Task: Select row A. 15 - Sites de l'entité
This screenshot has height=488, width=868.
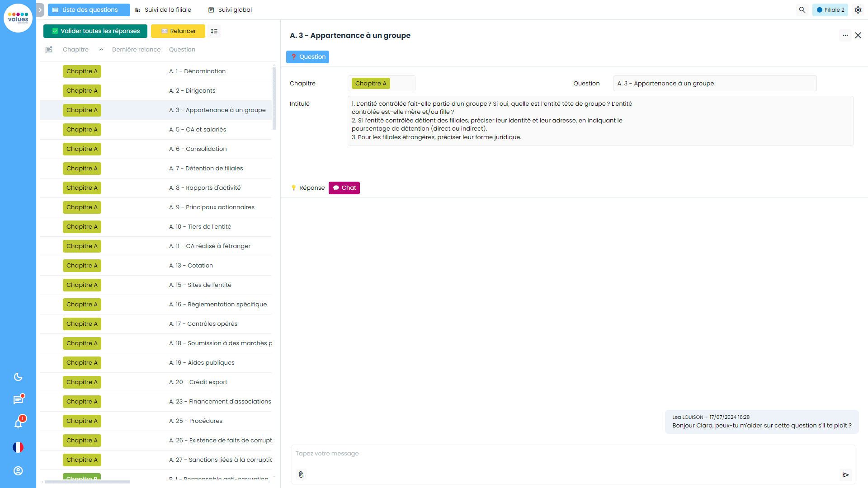Action: click(156, 285)
